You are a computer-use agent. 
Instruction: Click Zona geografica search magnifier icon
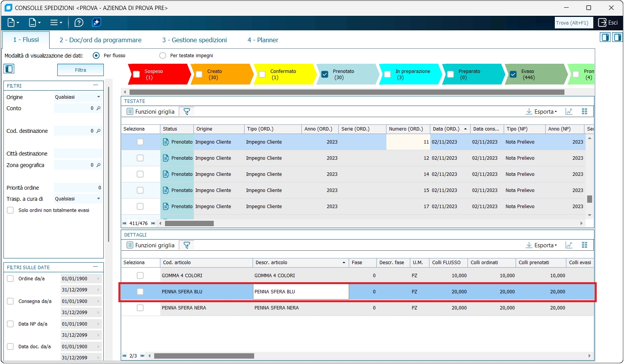[x=98, y=165]
